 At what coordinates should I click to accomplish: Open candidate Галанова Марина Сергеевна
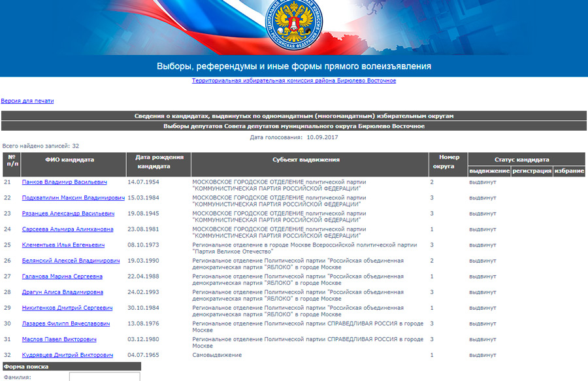(x=62, y=276)
